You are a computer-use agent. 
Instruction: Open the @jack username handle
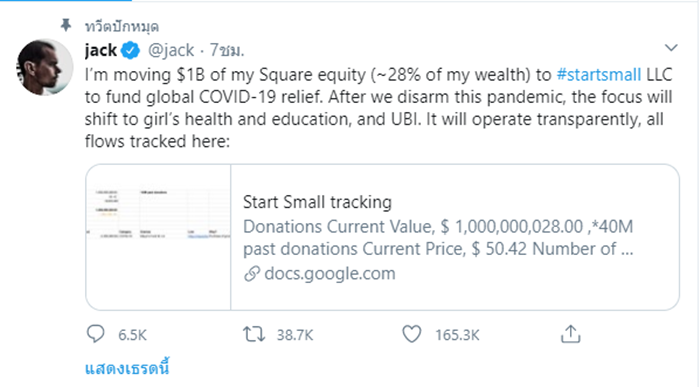(x=171, y=50)
